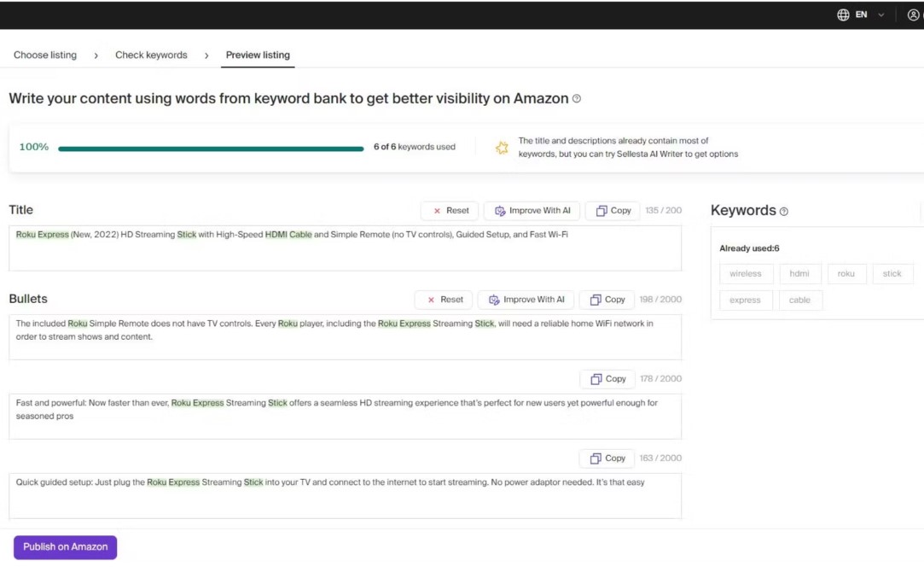The image size is (924, 572).
Task: Click the Sellesta AI Writer star icon
Action: pyautogui.click(x=503, y=148)
